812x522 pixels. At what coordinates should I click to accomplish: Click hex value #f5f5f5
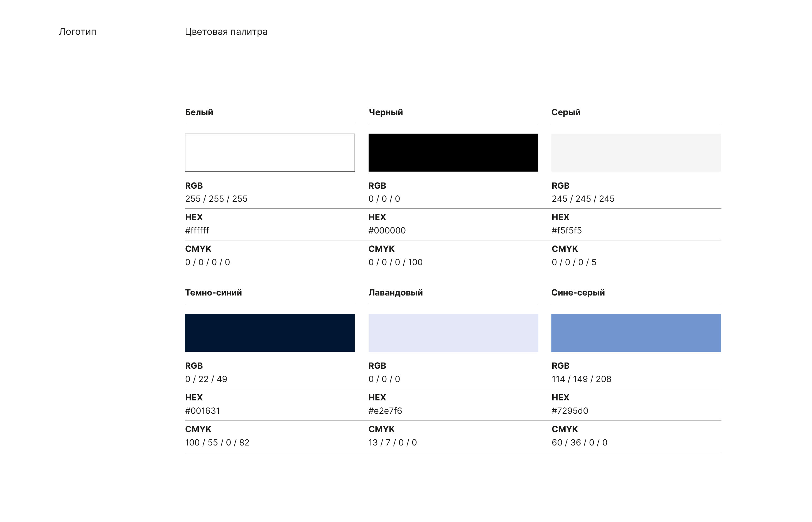[566, 230]
